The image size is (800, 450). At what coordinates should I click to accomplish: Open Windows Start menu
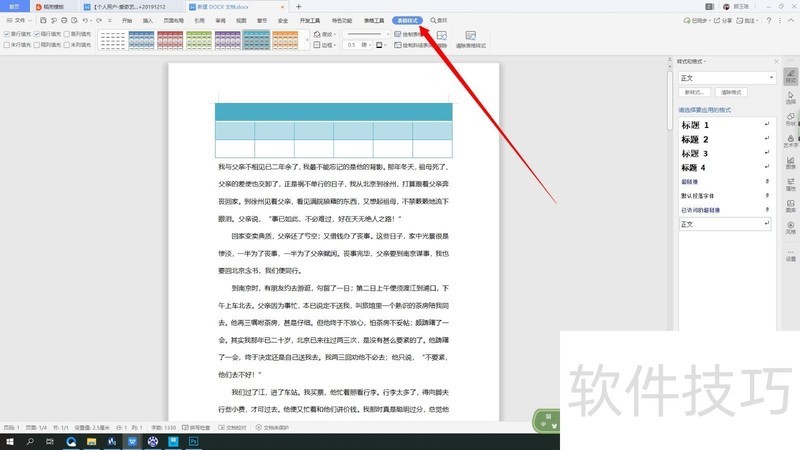tap(9, 441)
